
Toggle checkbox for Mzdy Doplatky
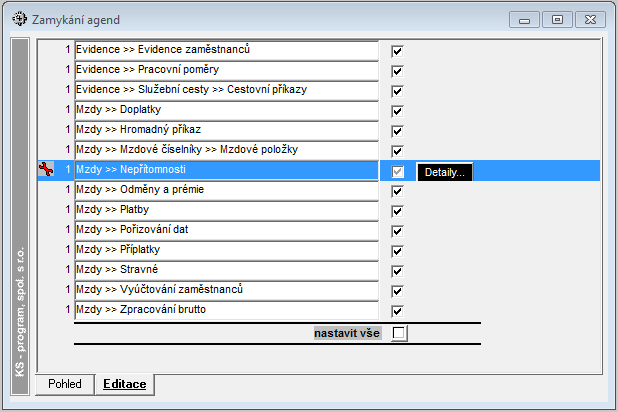tap(397, 111)
